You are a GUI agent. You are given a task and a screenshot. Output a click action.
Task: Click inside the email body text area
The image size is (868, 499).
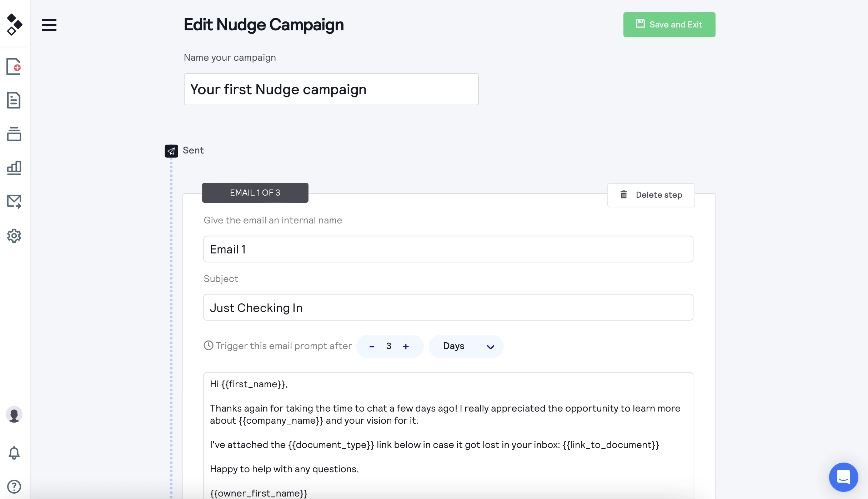pyautogui.click(x=448, y=428)
